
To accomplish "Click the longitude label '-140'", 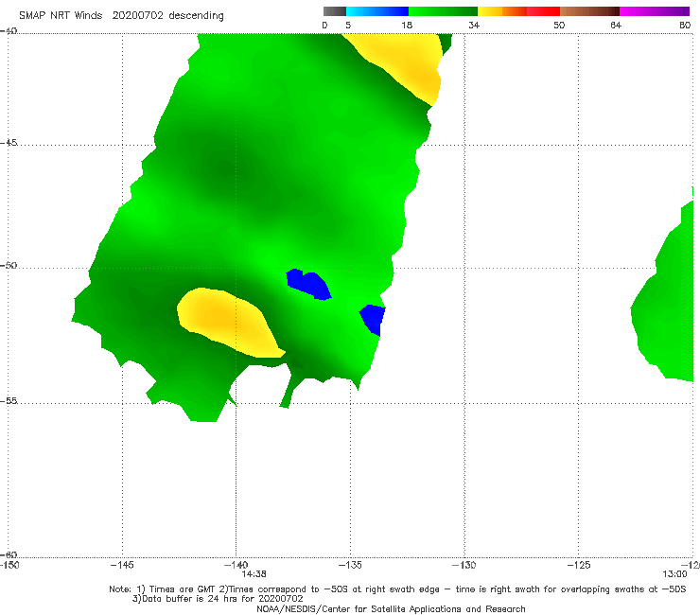I will tap(236, 565).
